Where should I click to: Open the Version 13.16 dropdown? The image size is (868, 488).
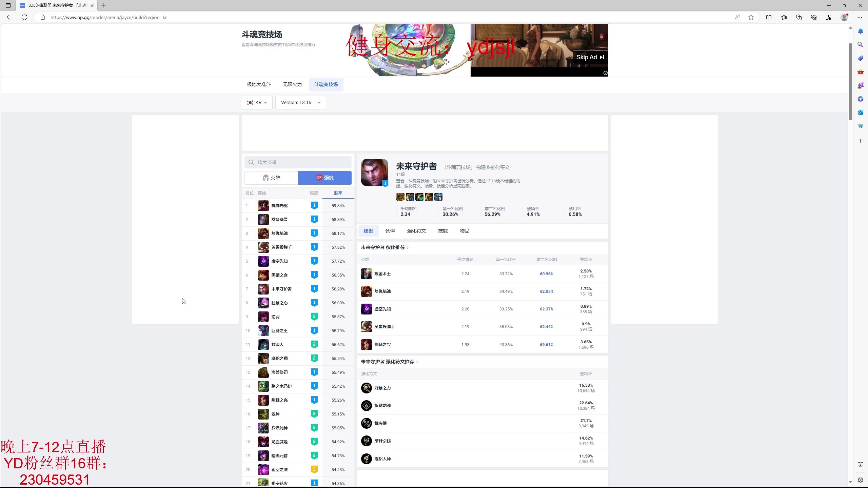coord(301,103)
